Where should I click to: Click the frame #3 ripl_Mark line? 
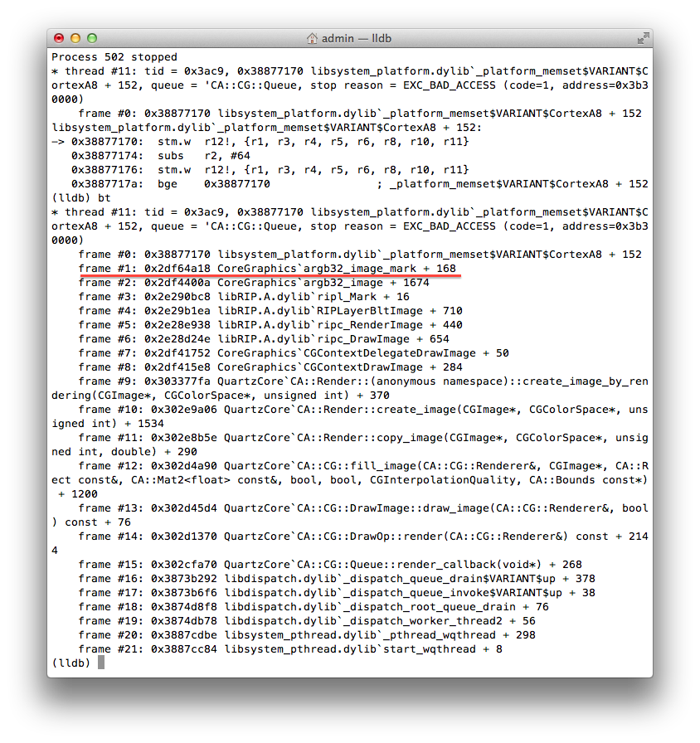[244, 297]
